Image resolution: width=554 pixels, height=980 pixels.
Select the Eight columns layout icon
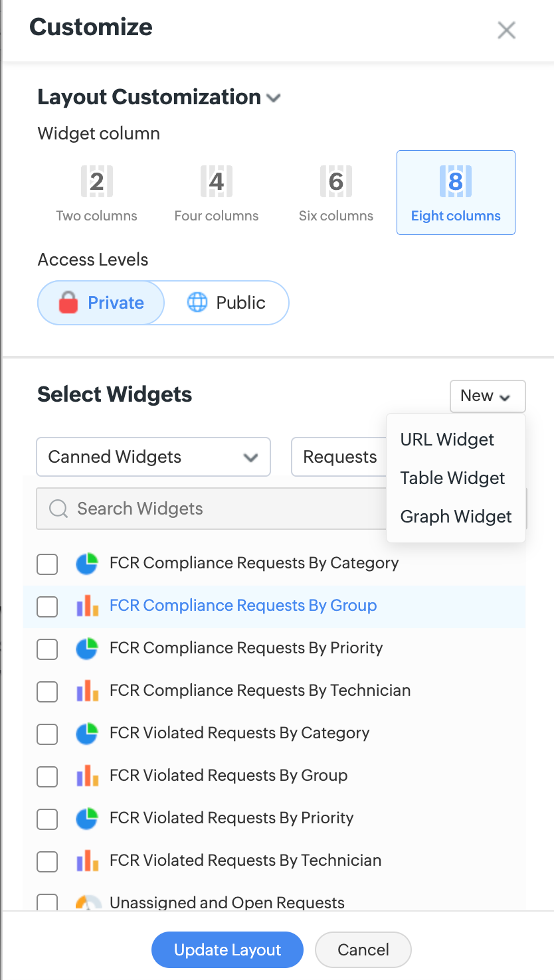(456, 182)
